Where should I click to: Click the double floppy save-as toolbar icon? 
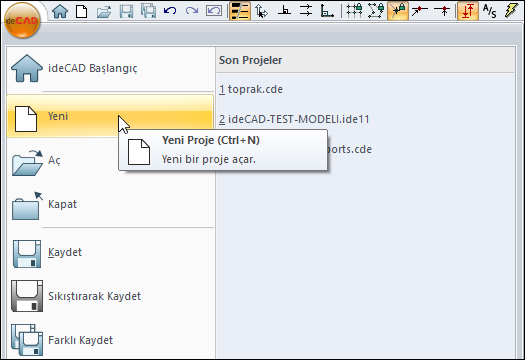coord(148,11)
